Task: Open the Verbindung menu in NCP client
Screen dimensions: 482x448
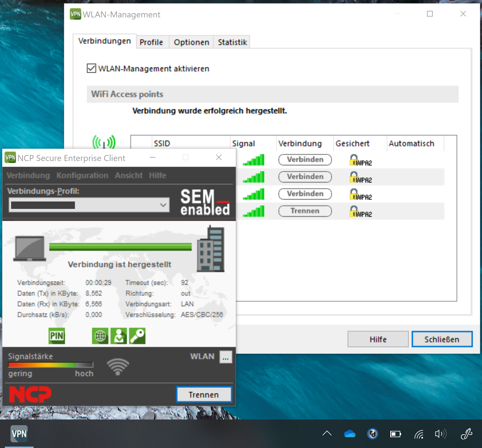Action: pos(28,175)
